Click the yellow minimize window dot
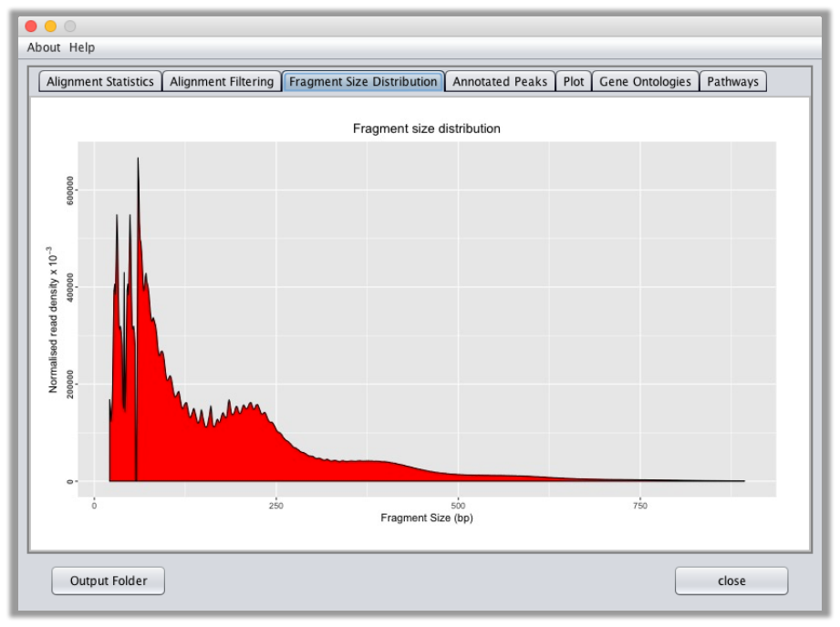 [50, 26]
